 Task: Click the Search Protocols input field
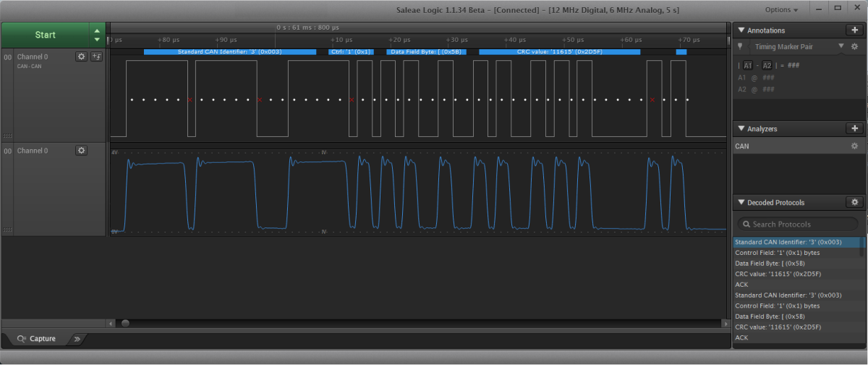[x=799, y=225]
